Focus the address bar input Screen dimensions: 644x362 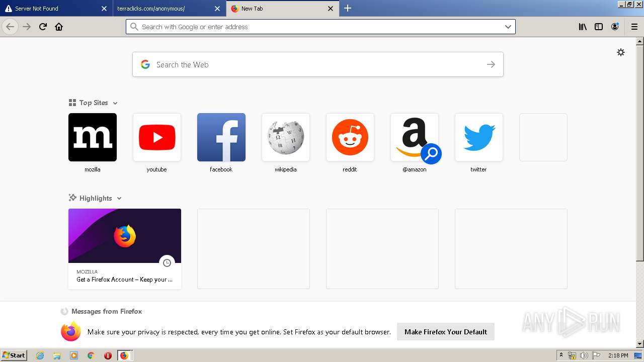tap(320, 27)
